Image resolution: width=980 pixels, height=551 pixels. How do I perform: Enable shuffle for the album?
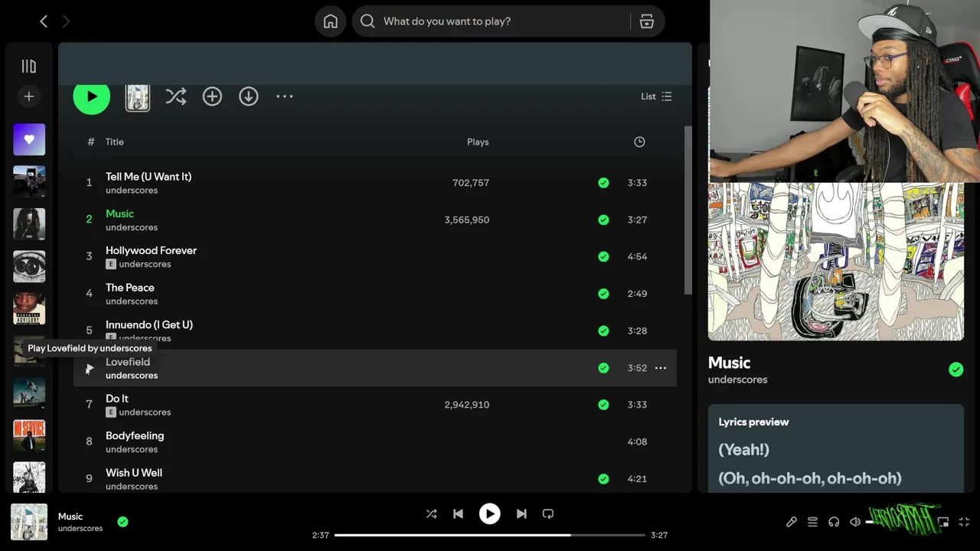(176, 96)
